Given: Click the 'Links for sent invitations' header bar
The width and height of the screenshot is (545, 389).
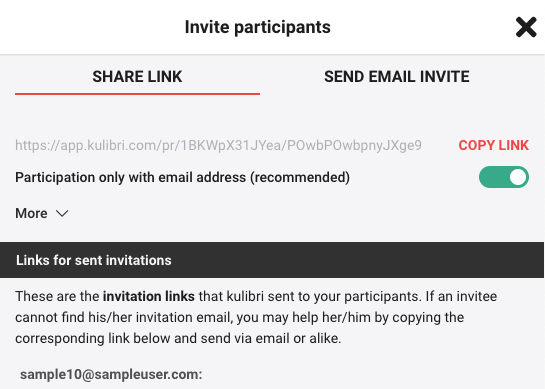Looking at the screenshot, I should pos(272,260).
